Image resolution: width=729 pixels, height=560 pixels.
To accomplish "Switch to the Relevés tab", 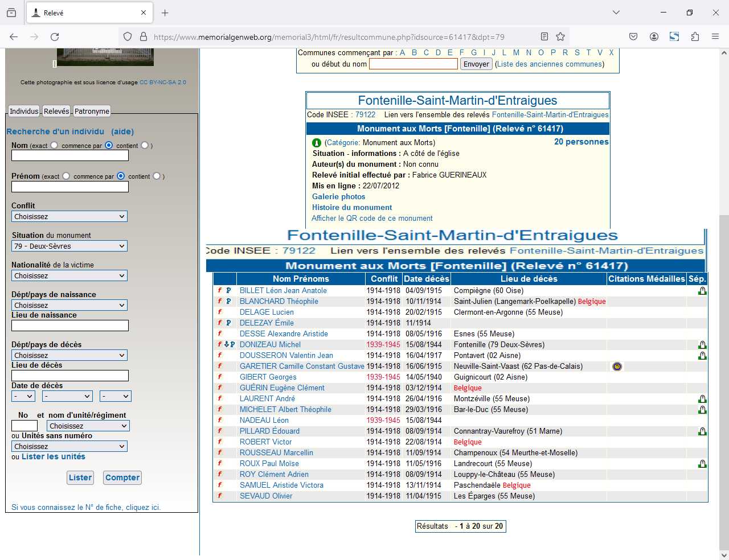I will tap(56, 112).
